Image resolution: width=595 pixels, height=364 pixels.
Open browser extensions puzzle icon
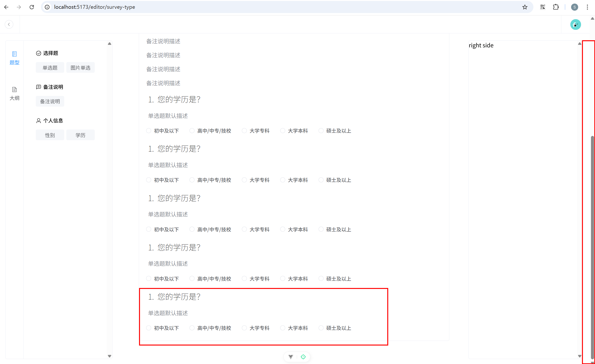[556, 7]
